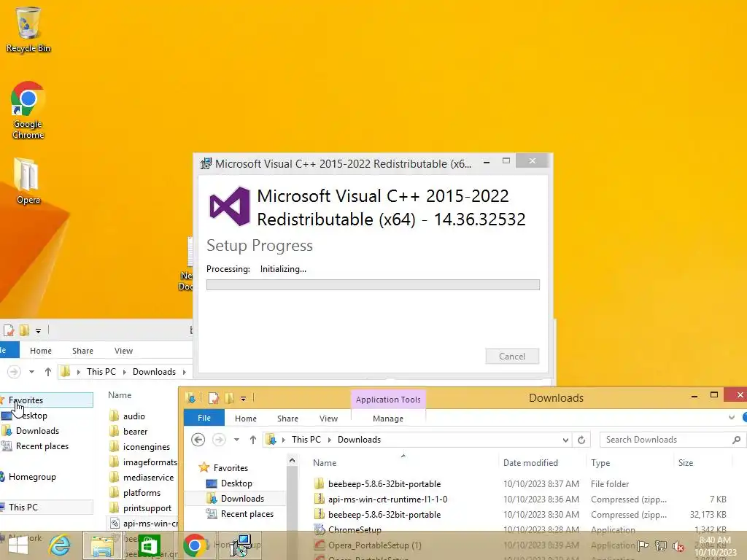
Task: Select Homegroup in background explorer
Action: point(32,476)
